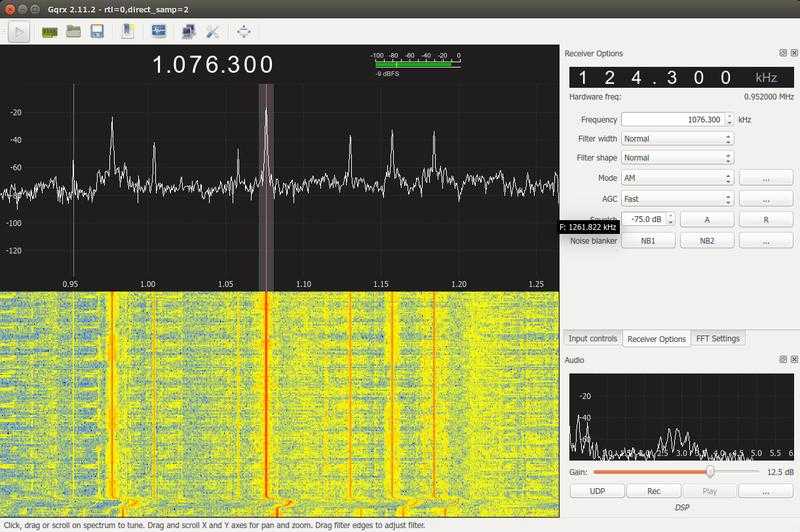Float the Audio dock panel
Viewport: 800px width, 532px height.
783,359
